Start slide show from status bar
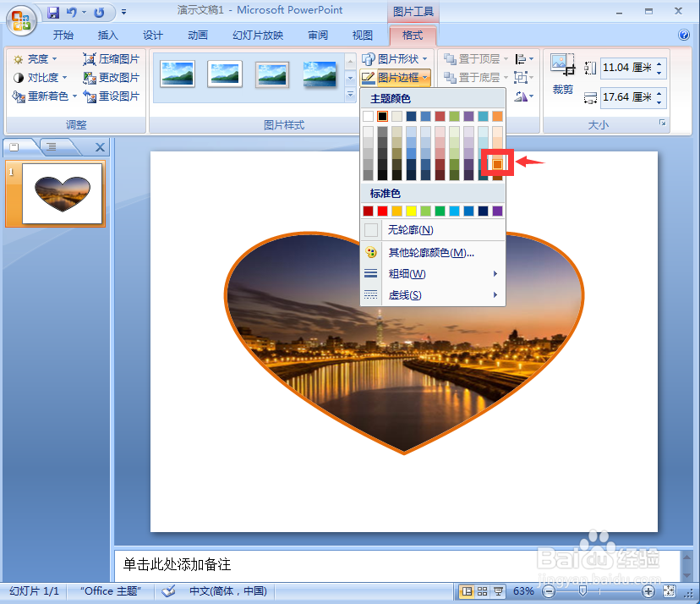This screenshot has height=604, width=700. pos(498,591)
